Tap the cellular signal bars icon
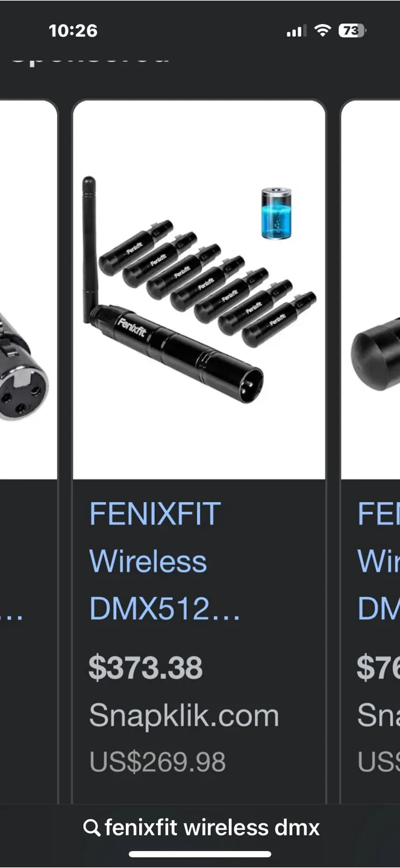Image resolution: width=400 pixels, height=868 pixels. tap(296, 31)
